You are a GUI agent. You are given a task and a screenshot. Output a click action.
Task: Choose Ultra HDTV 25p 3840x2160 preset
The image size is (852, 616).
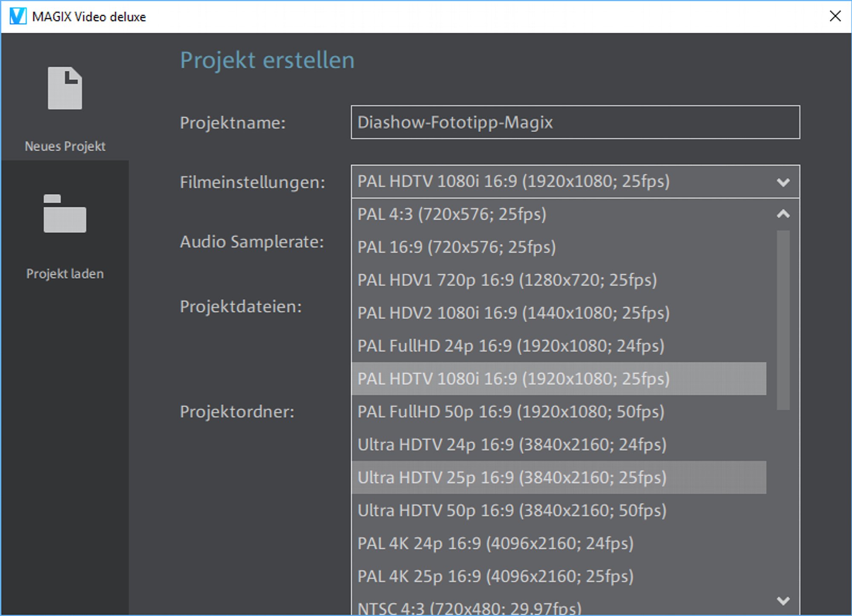[x=512, y=478]
